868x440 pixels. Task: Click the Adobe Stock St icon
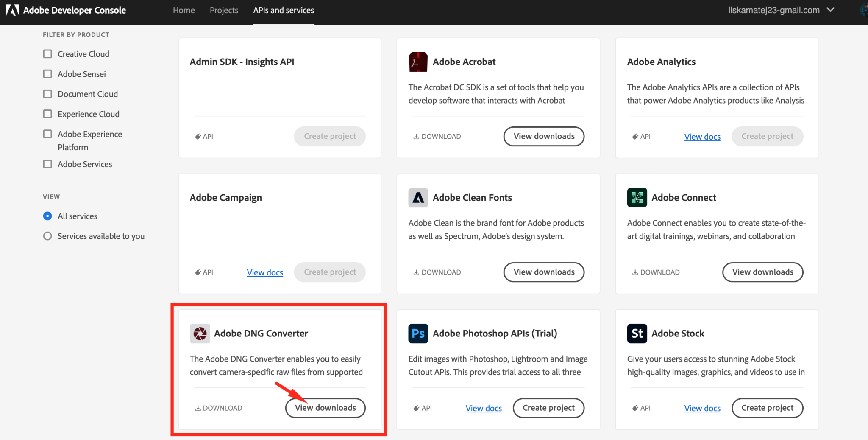(637, 334)
